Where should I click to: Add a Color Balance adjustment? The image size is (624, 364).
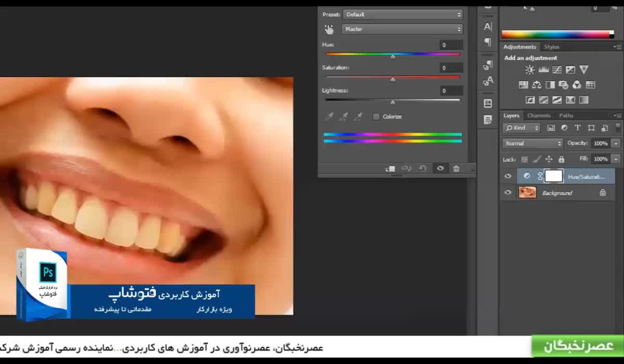tap(537, 85)
